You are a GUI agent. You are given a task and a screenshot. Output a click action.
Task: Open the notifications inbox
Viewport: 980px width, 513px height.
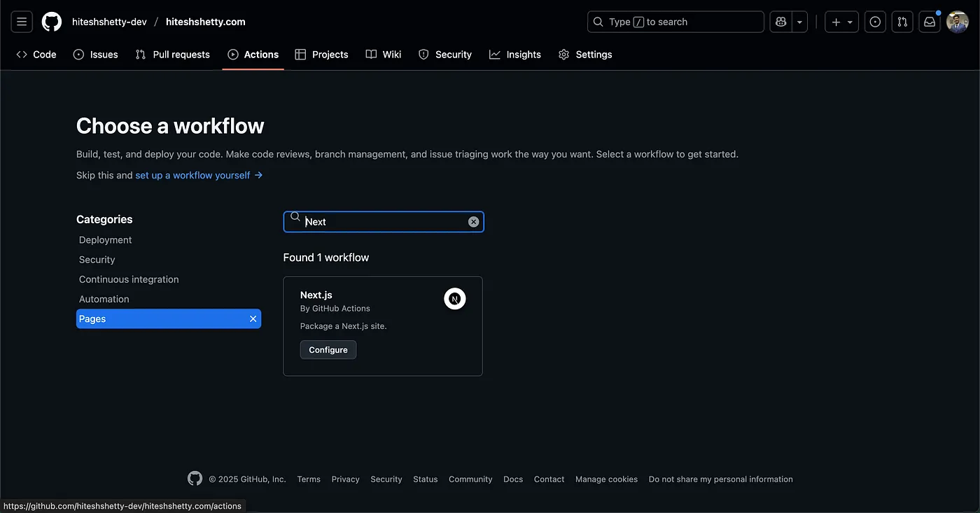click(930, 22)
